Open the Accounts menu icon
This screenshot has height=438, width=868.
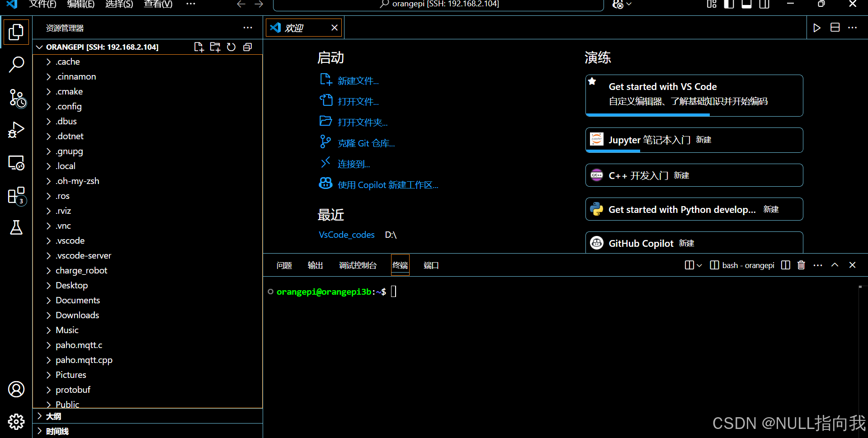click(x=16, y=389)
